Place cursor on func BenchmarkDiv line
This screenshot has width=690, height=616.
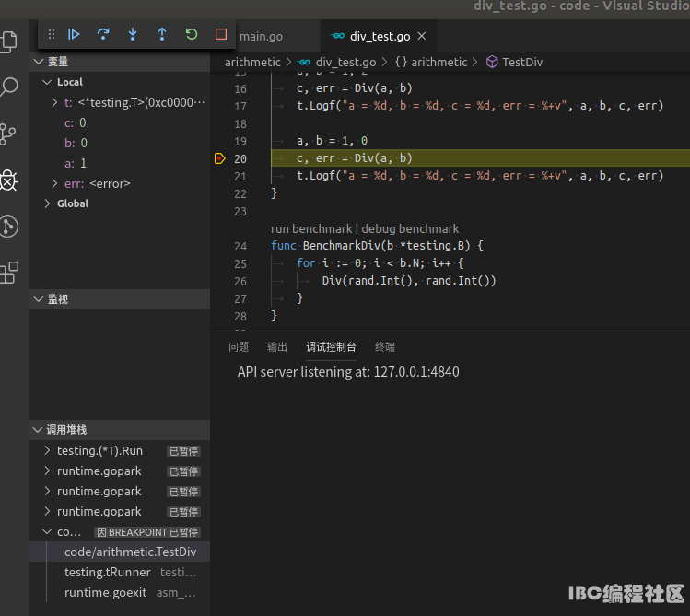377,246
